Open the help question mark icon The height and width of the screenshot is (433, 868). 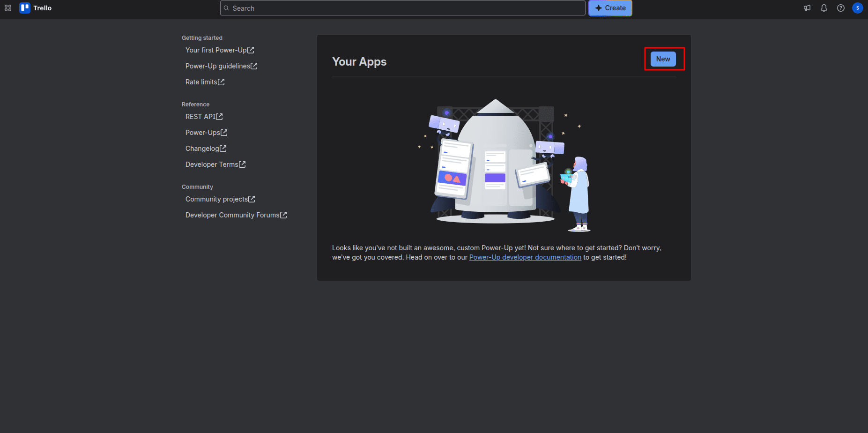841,8
